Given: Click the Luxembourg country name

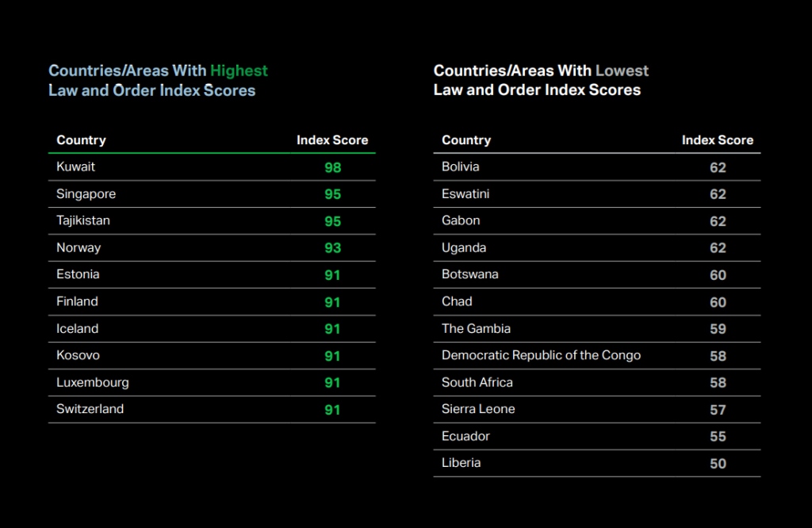Looking at the screenshot, I should [92, 382].
